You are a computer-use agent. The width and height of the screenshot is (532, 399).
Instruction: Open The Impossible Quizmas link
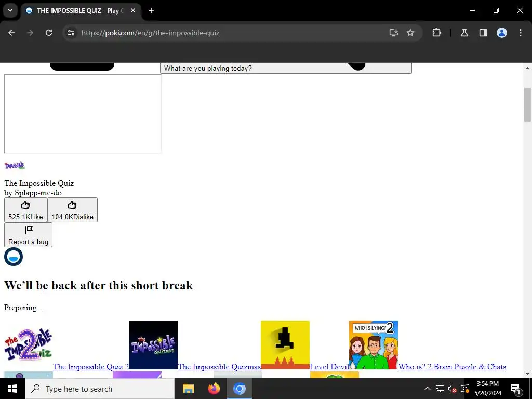pyautogui.click(x=219, y=367)
